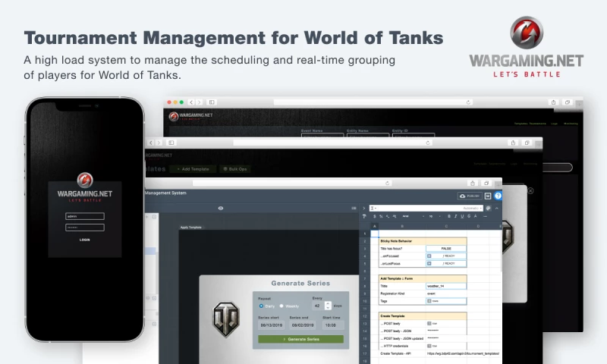Click the READY cell for onFocused row
The image size is (607, 364).
point(446,256)
